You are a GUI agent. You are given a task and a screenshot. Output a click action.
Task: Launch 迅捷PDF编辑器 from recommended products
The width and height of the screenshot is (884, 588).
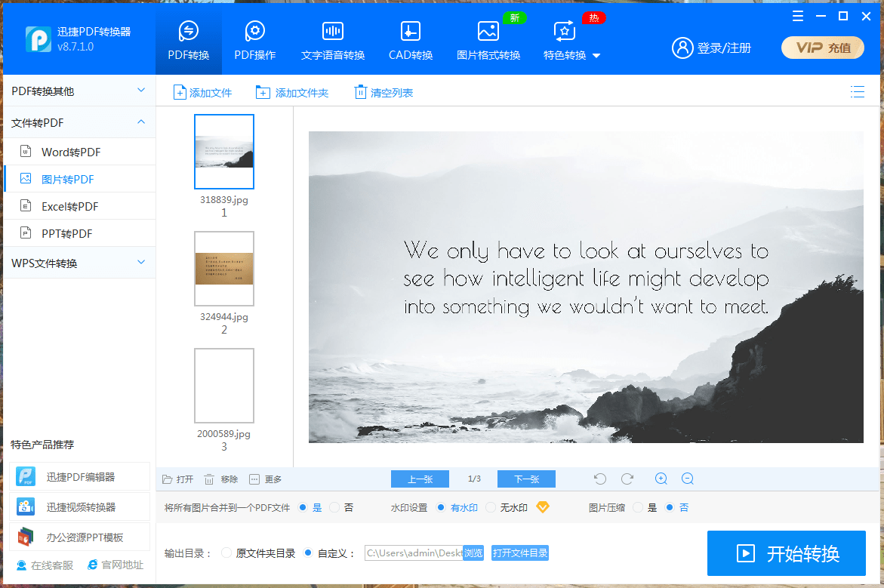(79, 476)
